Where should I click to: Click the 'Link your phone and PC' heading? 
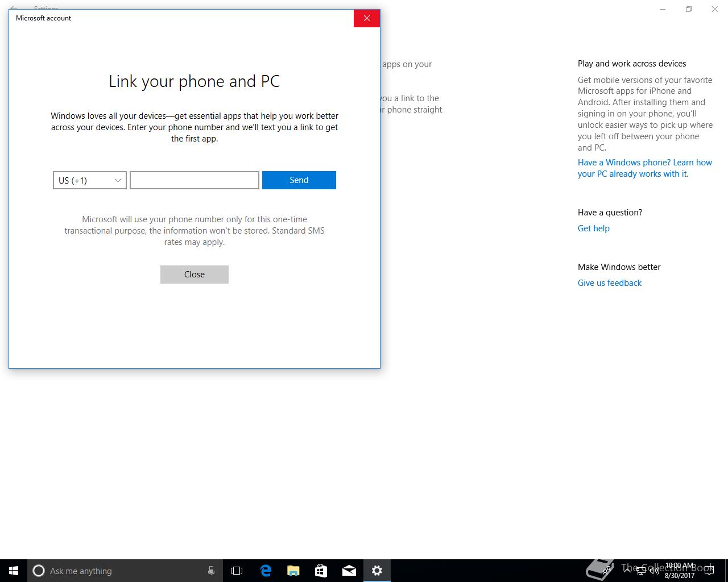195,81
